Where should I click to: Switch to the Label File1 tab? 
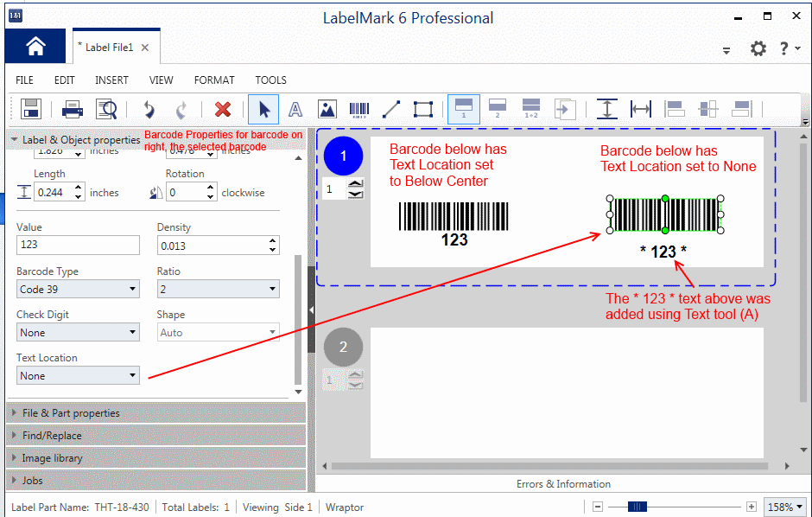pyautogui.click(x=109, y=48)
